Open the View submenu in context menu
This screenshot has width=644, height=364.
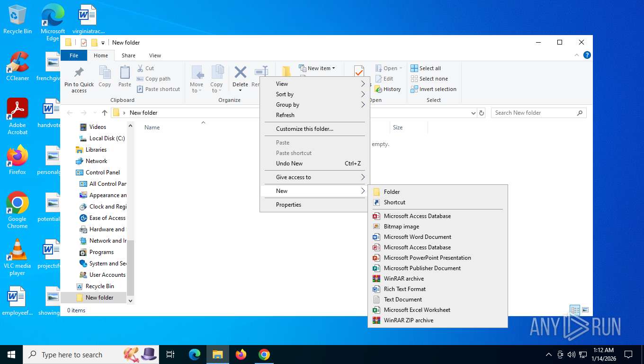(x=314, y=84)
